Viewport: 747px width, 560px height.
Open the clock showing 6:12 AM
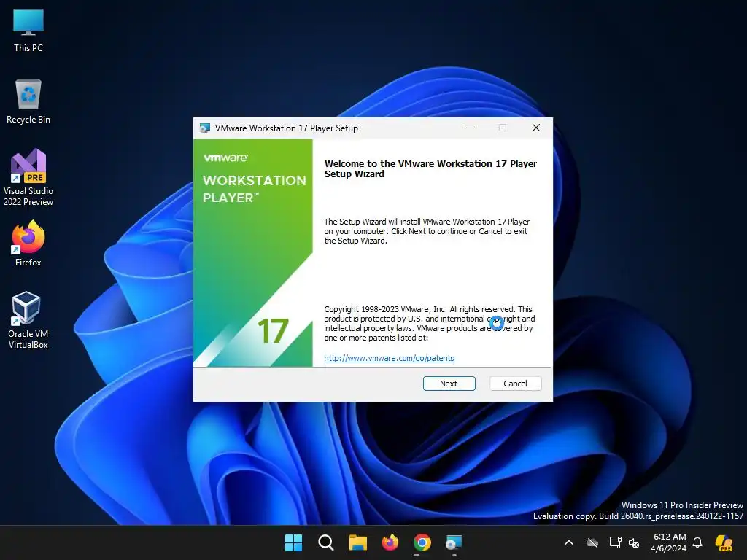pyautogui.click(x=668, y=542)
